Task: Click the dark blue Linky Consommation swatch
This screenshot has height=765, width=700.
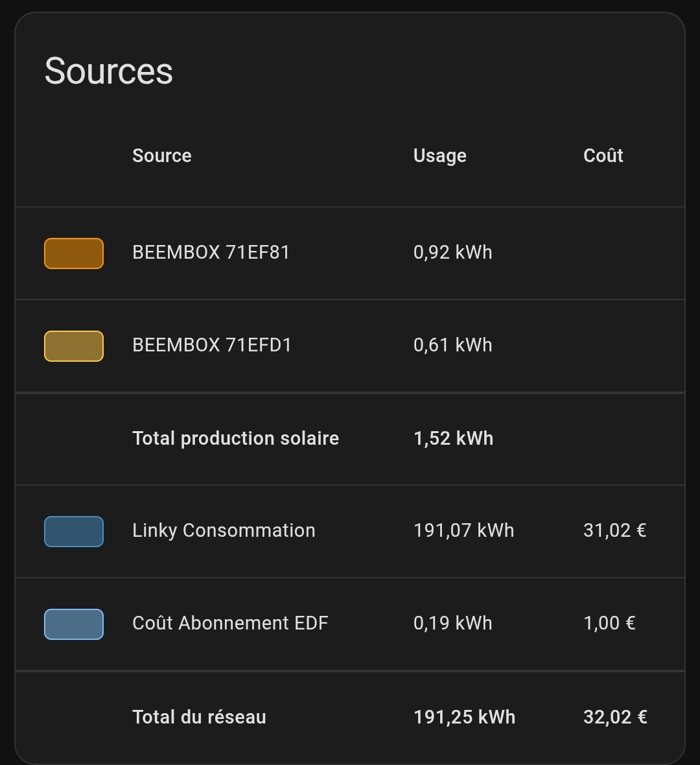Action: pyautogui.click(x=73, y=531)
